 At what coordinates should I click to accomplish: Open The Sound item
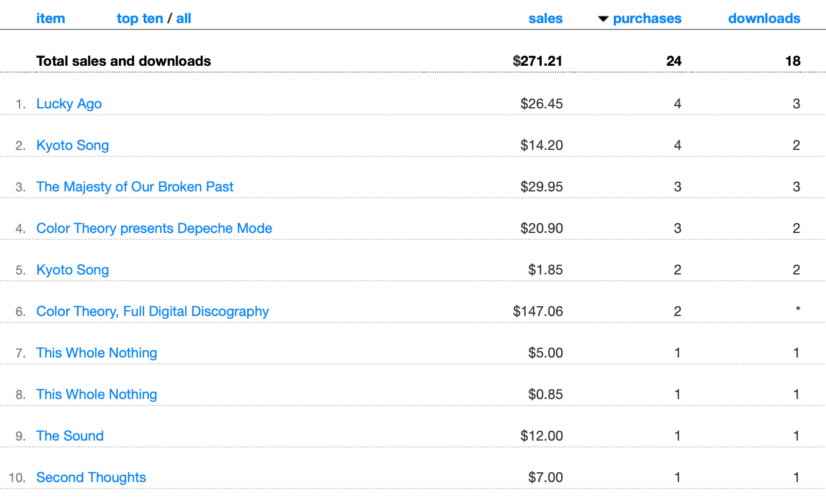[70, 436]
